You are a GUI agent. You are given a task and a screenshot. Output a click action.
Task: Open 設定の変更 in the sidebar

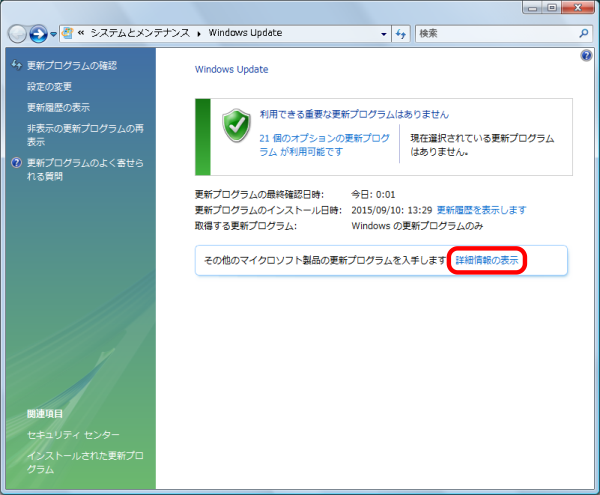49,87
